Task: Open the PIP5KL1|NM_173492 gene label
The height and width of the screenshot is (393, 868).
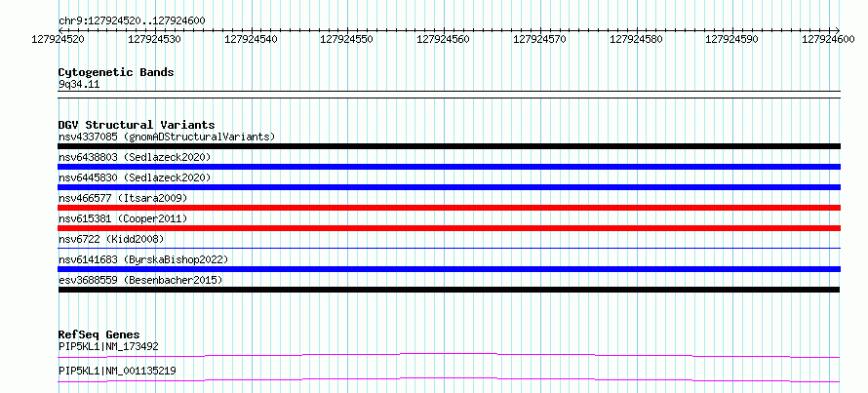Action: tap(108, 346)
